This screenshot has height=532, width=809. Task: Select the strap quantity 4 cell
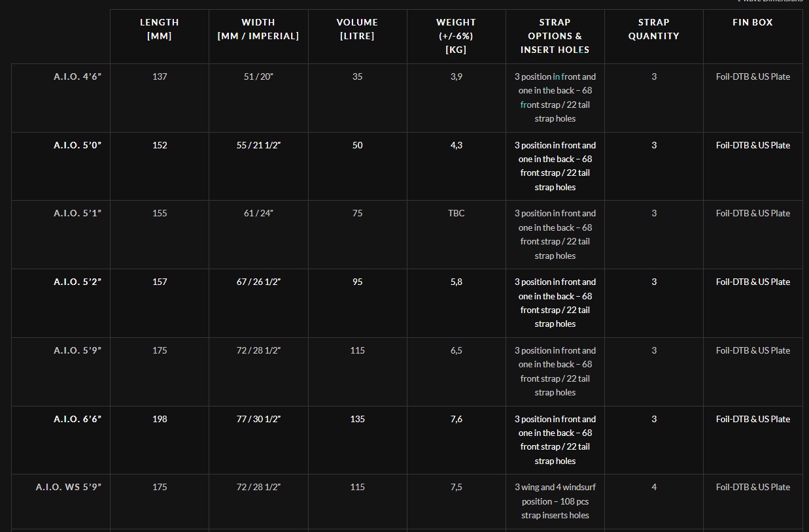(654, 487)
